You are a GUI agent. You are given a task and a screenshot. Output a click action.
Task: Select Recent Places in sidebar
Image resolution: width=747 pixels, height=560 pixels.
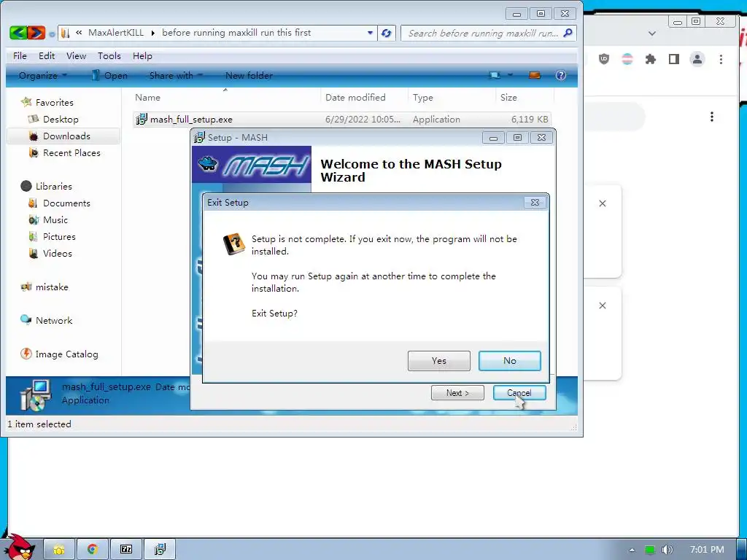tap(71, 153)
